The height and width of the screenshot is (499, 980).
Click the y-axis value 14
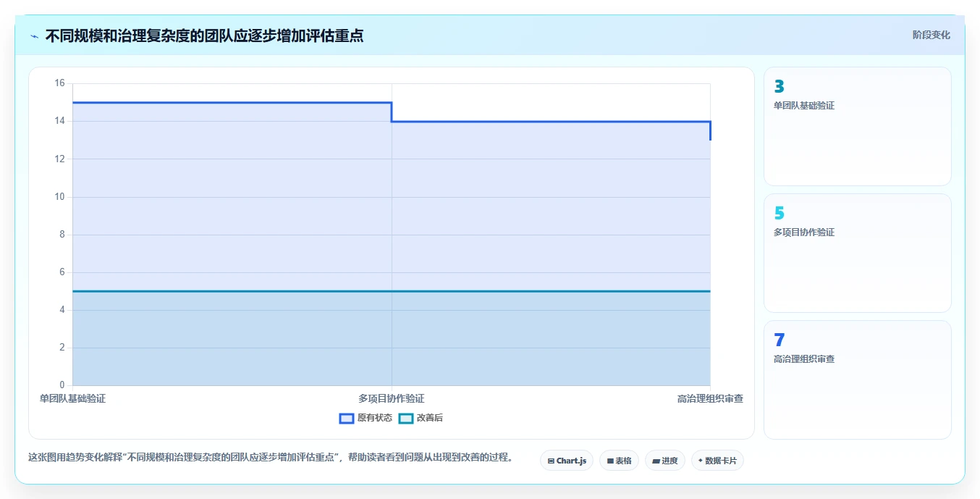point(59,121)
